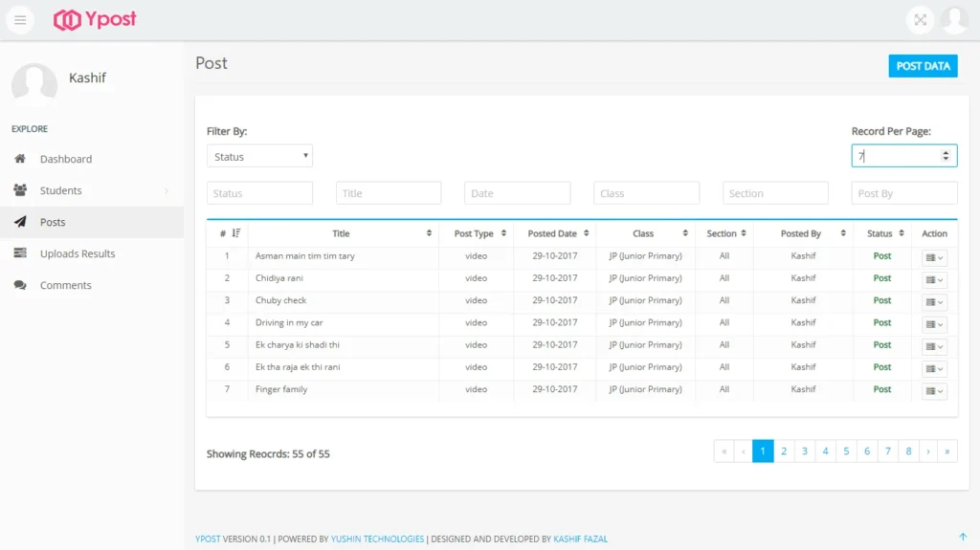This screenshot has height=550, width=980.
Task: Go to page 3 in pagination
Action: click(805, 451)
